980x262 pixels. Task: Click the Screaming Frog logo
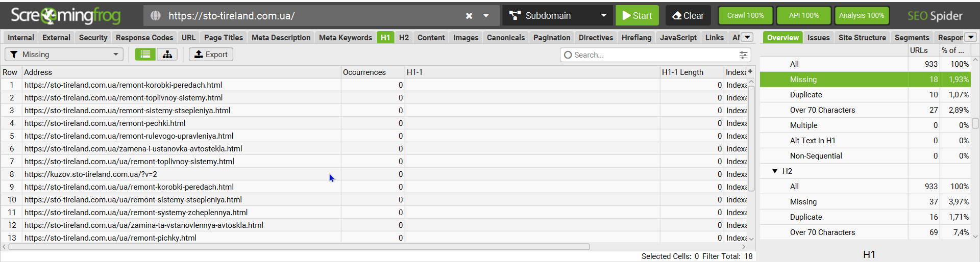[x=65, y=16]
